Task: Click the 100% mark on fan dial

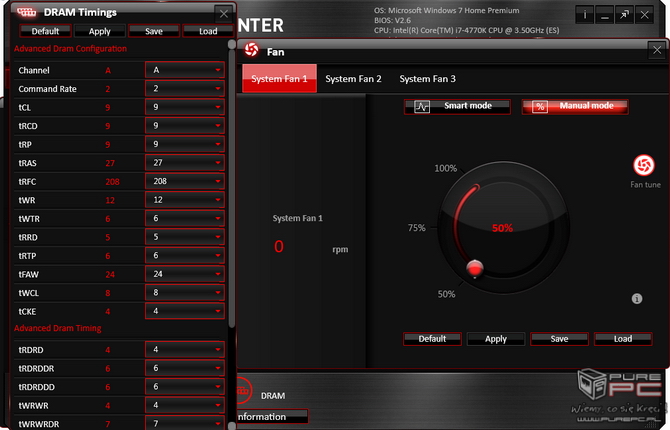Action: point(445,168)
